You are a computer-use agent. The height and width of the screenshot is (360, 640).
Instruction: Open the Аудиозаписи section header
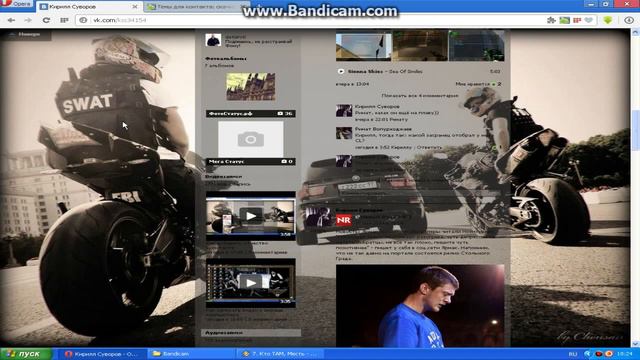pos(251,333)
